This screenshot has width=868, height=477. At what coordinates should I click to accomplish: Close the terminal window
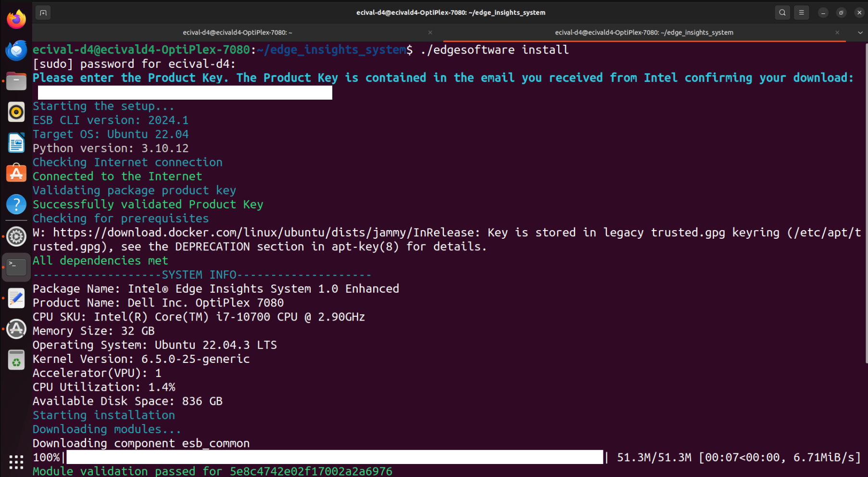click(x=859, y=13)
